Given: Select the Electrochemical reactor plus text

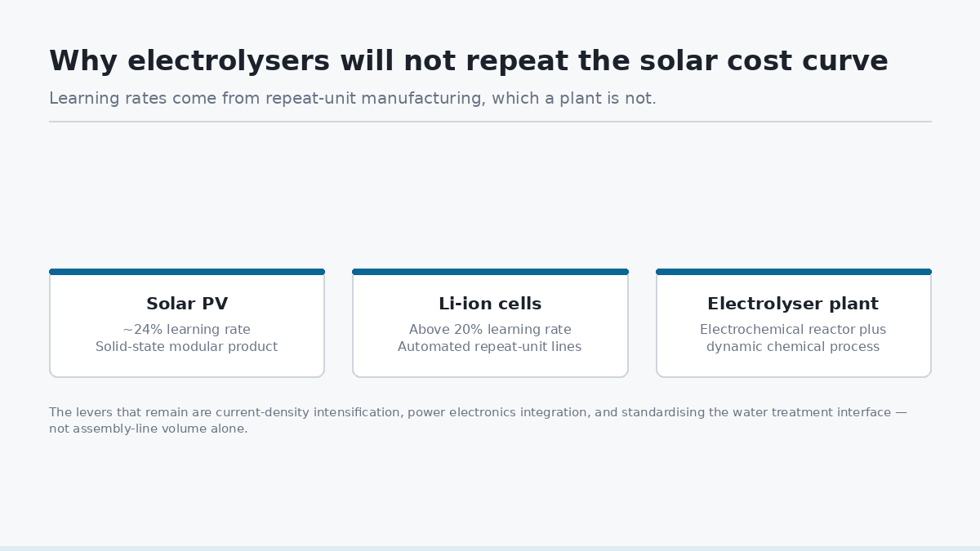Looking at the screenshot, I should [793, 330].
